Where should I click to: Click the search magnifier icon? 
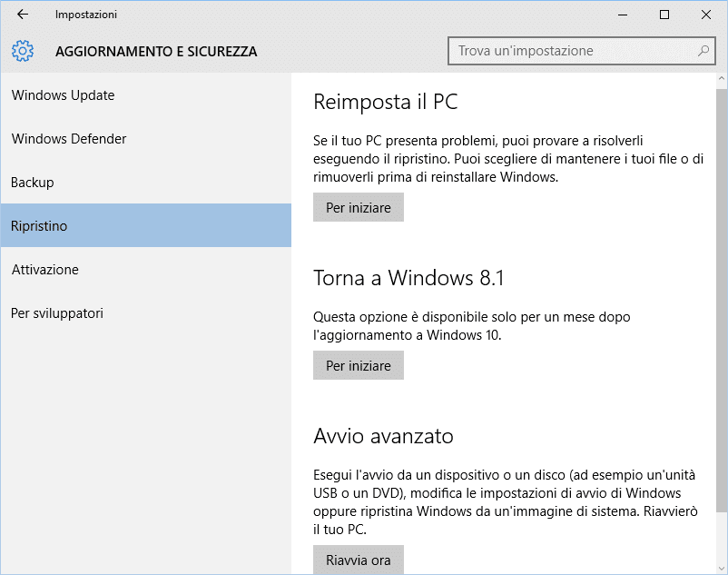(x=703, y=51)
